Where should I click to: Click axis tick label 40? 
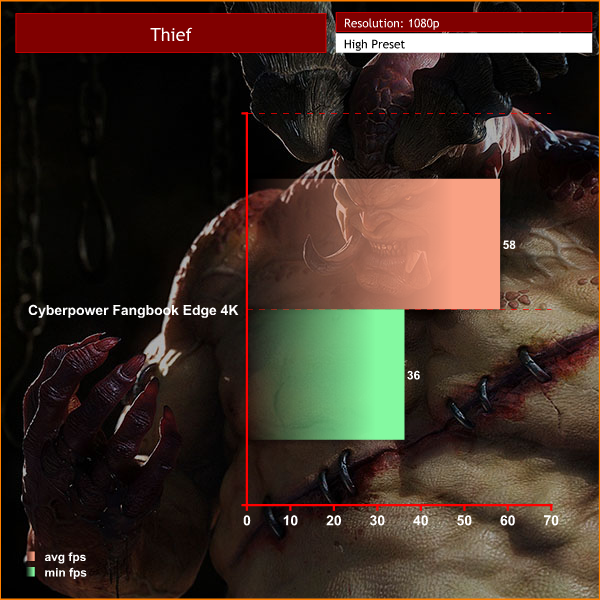coord(421,520)
